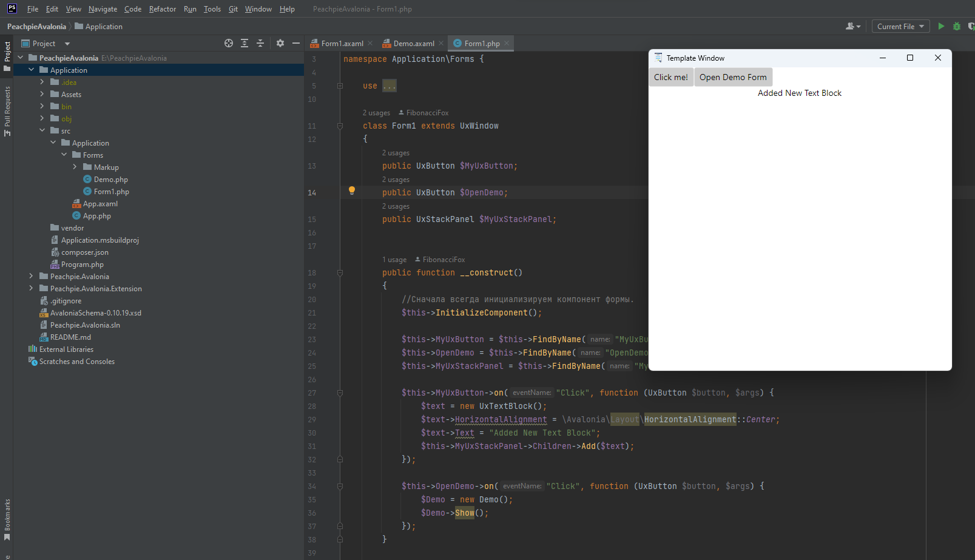This screenshot has height=560, width=975.
Task: Run with coverage using the shield icon
Action: (x=971, y=26)
